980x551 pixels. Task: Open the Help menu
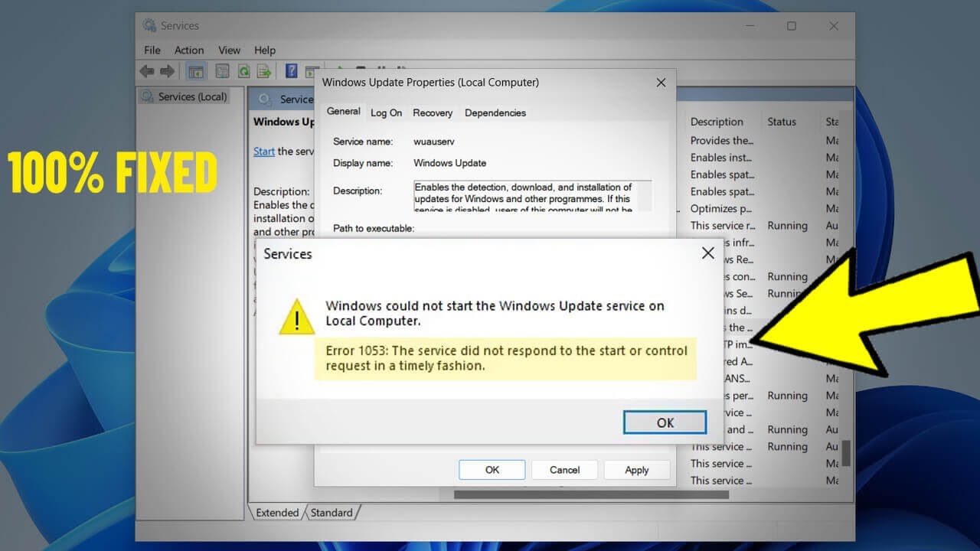pos(265,50)
